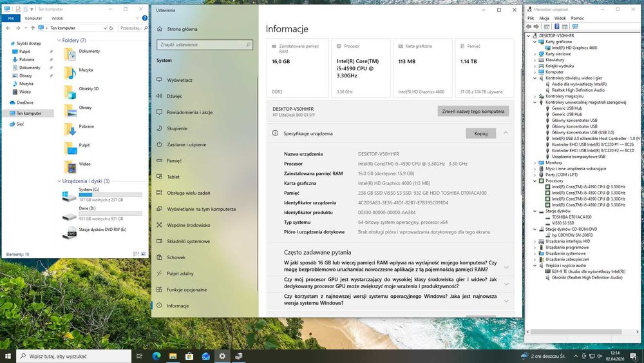Open Plik menu in Device Manager
The height and width of the screenshot is (363, 644).
[531, 18]
